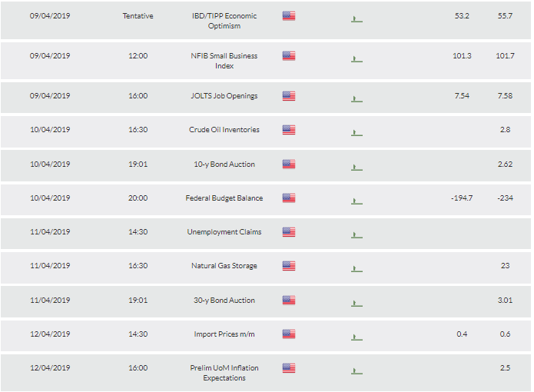Open the Federal Budget Balance chart icon
This screenshot has height=392, width=534.
(357, 201)
